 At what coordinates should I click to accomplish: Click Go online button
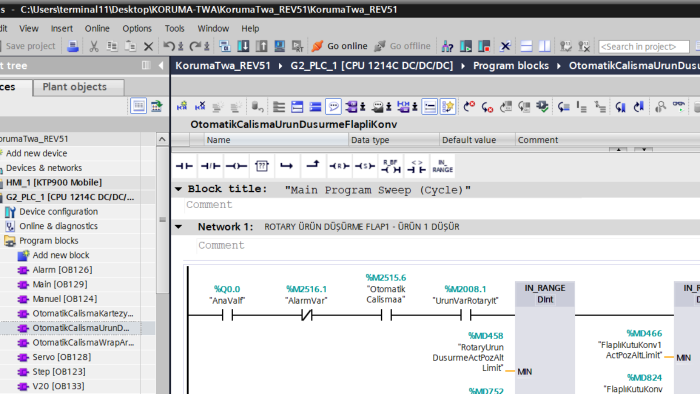tap(339, 46)
